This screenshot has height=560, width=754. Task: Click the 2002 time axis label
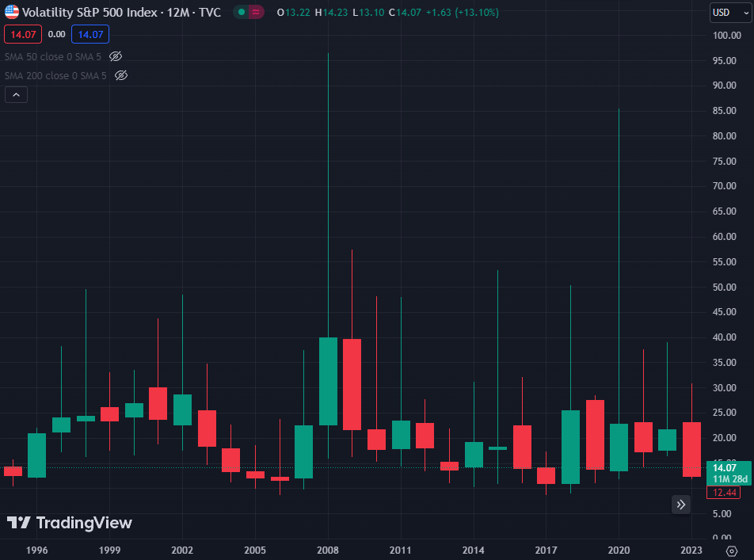point(182,550)
